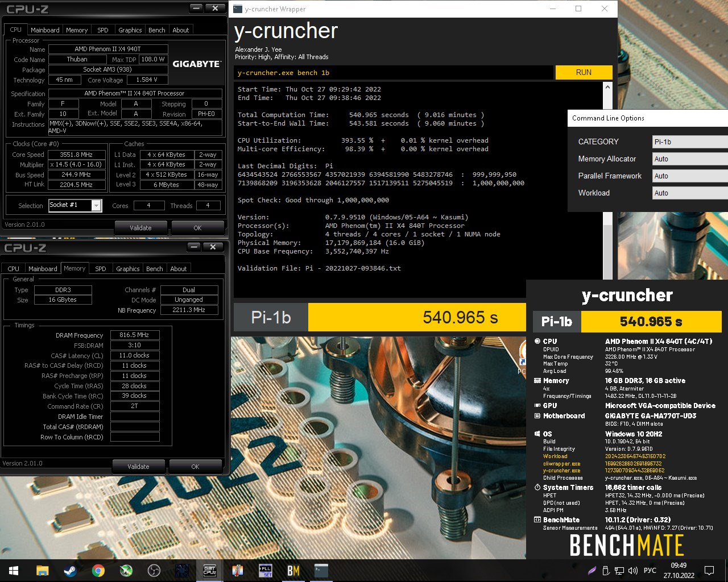Click the Name field AMD Phenom II X4 940T
The height and width of the screenshot is (582, 728).
click(108, 49)
